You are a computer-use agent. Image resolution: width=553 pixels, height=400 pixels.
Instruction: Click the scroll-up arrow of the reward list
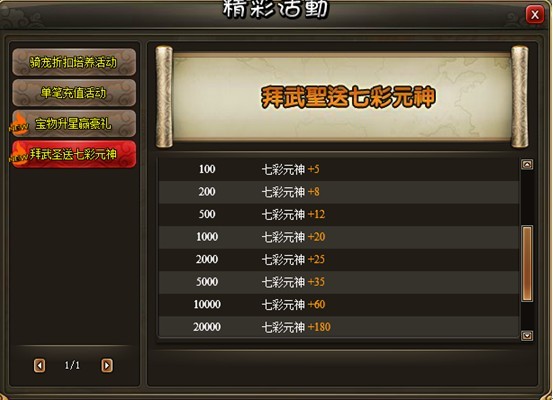(x=527, y=164)
